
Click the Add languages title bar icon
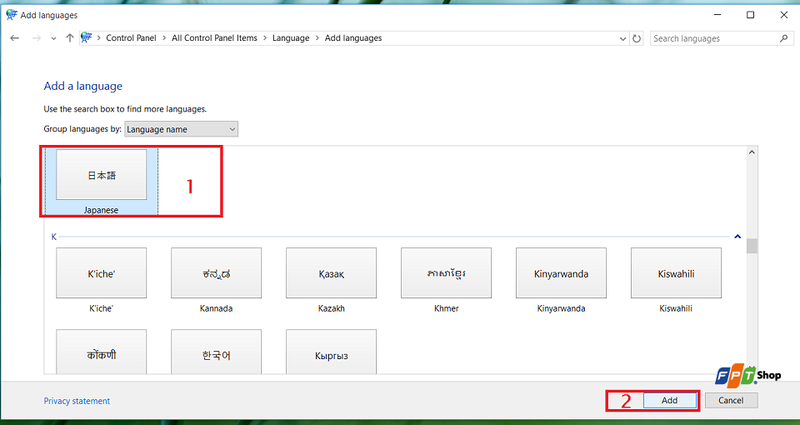(11, 15)
